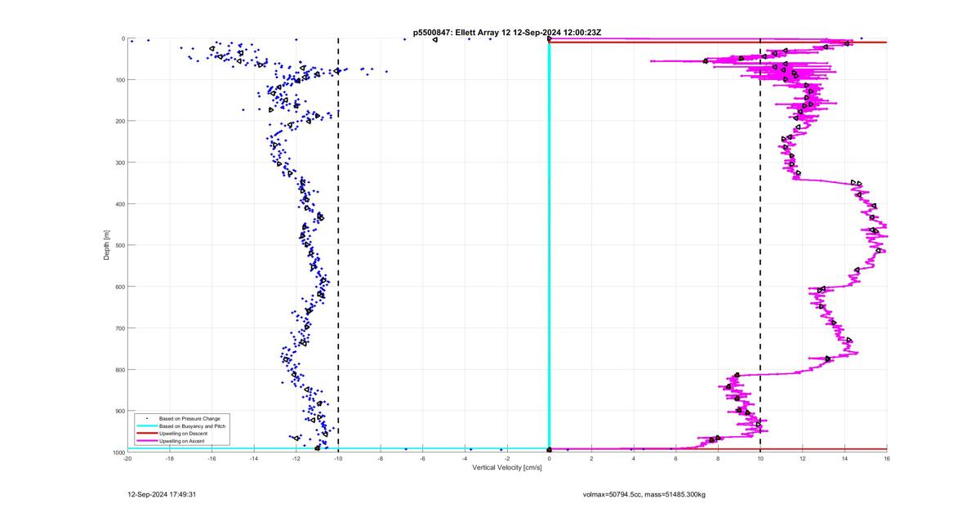Click x-axis tick label '-10'

tap(338, 458)
